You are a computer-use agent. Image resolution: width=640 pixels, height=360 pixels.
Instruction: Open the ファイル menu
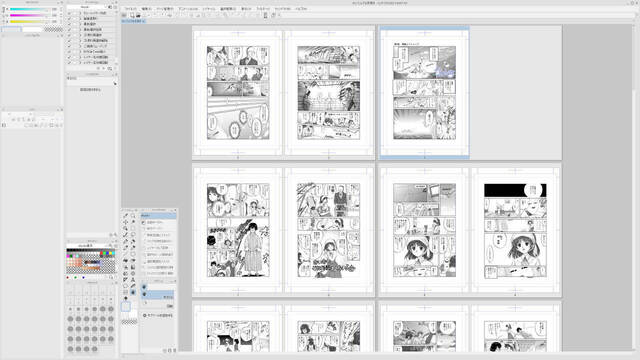pyautogui.click(x=131, y=9)
